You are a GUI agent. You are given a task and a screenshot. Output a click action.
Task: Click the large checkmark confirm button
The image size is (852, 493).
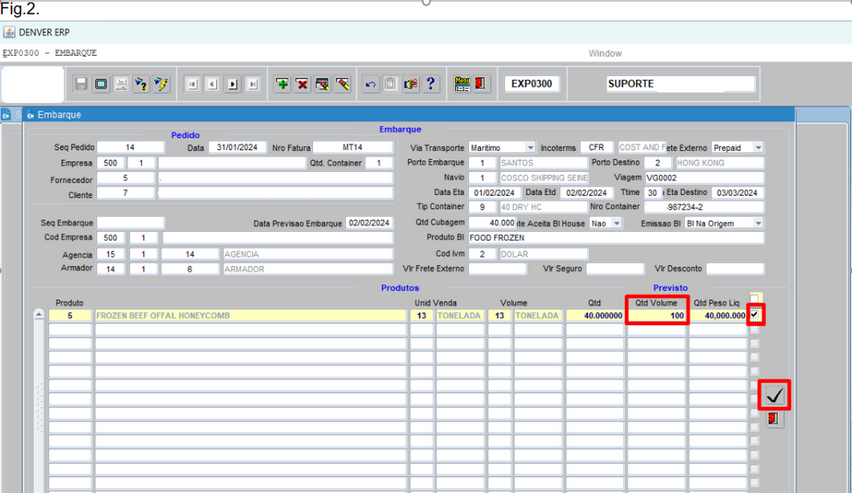pyautogui.click(x=774, y=396)
